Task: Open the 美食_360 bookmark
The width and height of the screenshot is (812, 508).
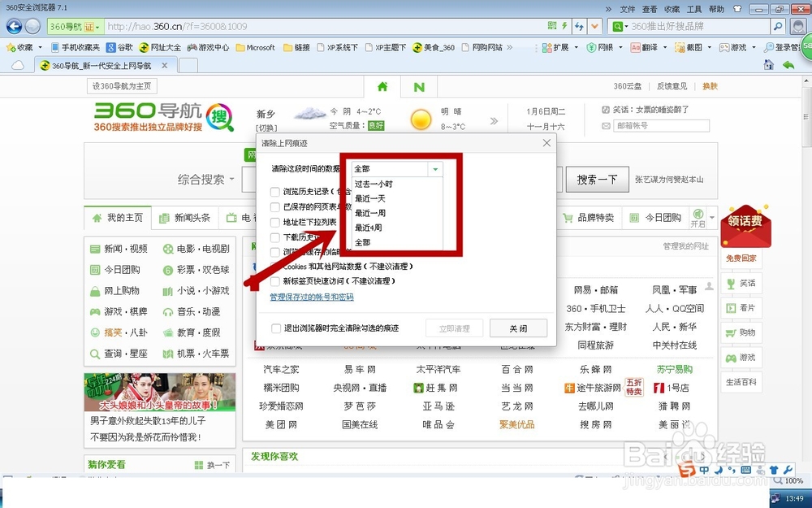Action: click(434, 47)
